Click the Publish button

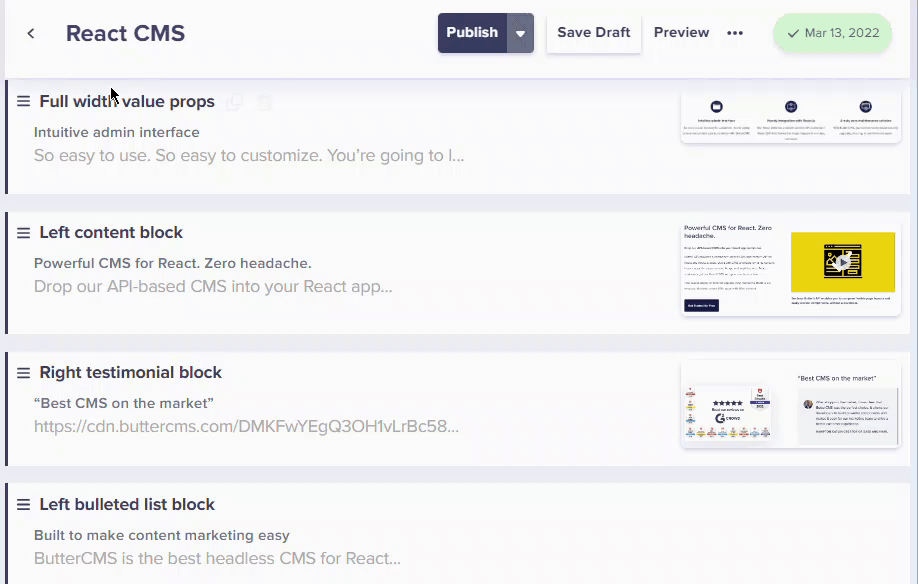pos(472,33)
